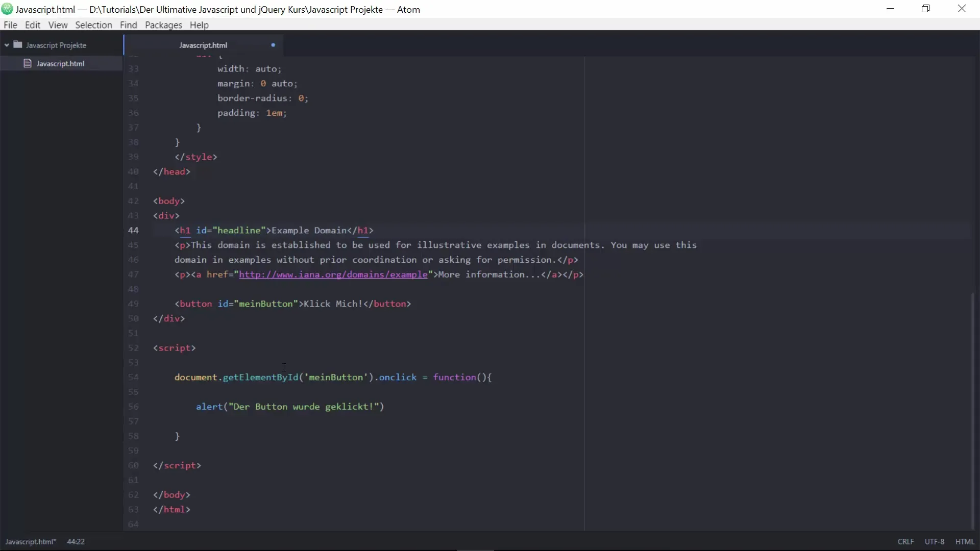Click line number 44 in gutter
This screenshot has height=551, width=980.
click(x=133, y=231)
